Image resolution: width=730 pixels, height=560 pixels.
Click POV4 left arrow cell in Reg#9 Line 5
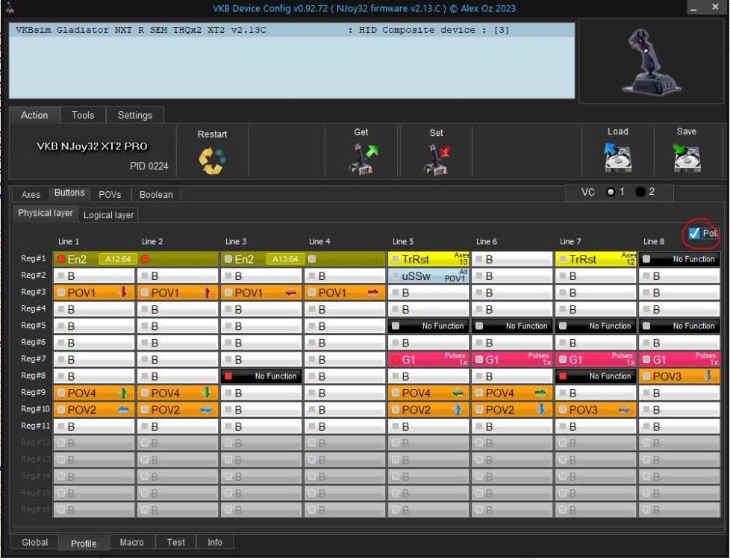click(x=428, y=393)
